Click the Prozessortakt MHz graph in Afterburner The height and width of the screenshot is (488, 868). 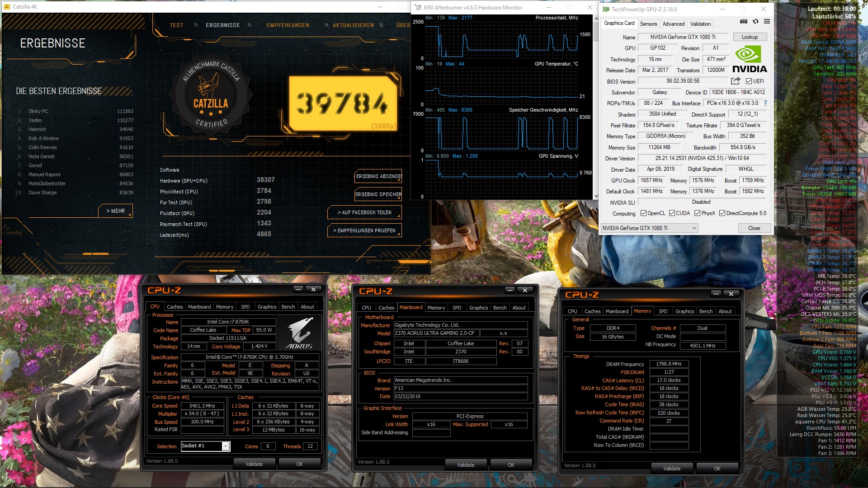click(502, 39)
